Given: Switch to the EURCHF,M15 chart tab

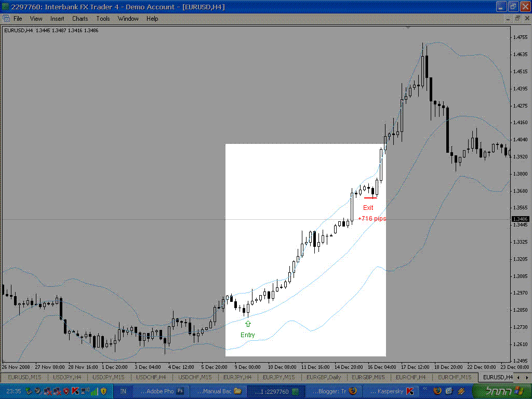Looking at the screenshot, I should pyautogui.click(x=455, y=377).
